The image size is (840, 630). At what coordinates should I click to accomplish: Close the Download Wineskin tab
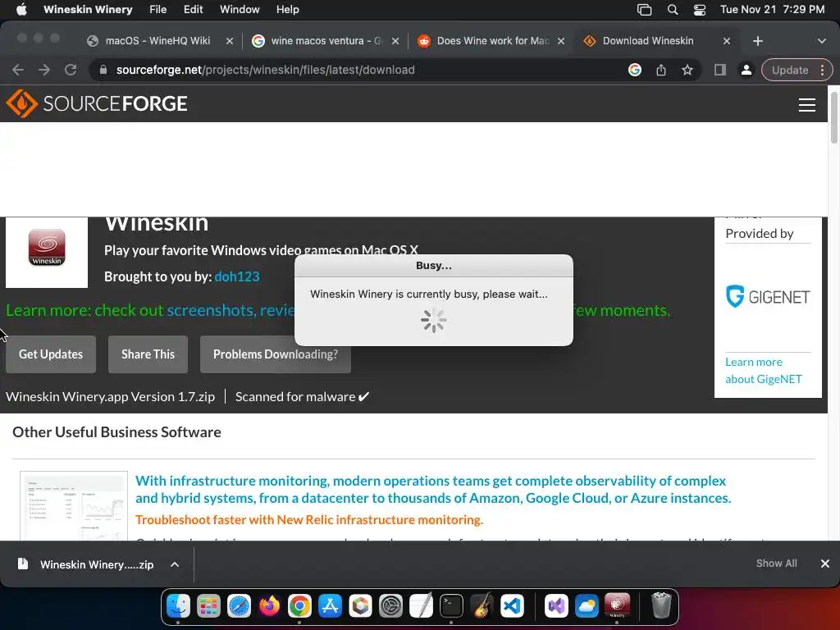click(x=727, y=41)
